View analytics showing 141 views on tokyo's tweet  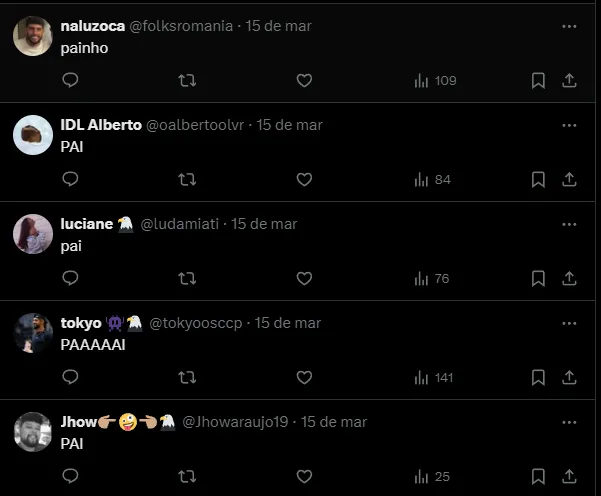coord(433,377)
